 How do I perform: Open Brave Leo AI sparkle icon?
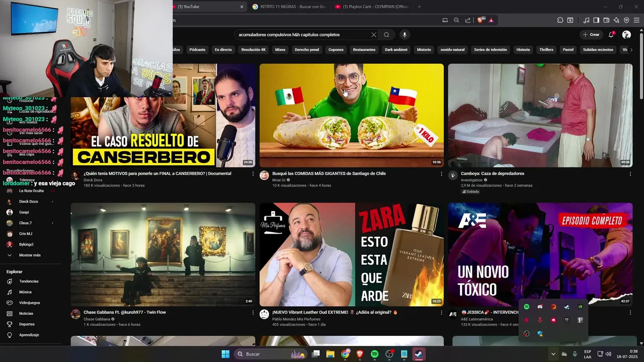point(616,20)
